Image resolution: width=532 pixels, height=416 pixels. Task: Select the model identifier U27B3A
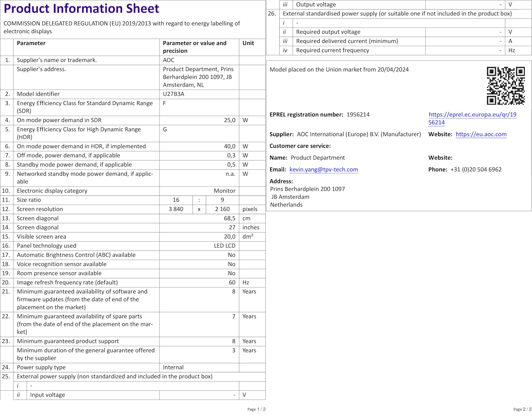[x=174, y=94]
